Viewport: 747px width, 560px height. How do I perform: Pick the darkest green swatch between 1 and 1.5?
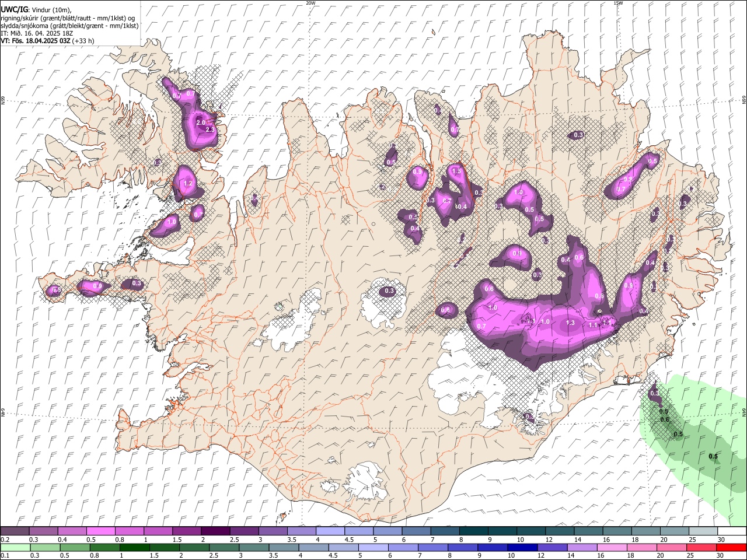click(x=134, y=547)
